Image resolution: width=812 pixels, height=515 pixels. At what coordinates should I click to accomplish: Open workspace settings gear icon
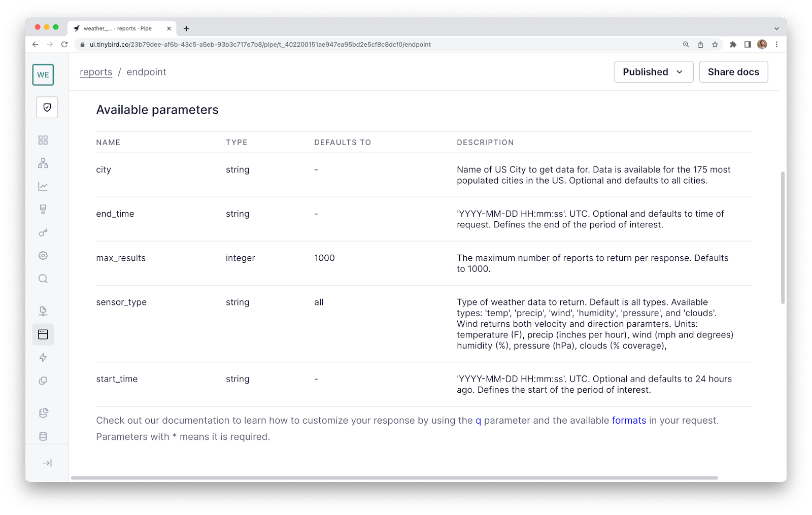point(43,255)
